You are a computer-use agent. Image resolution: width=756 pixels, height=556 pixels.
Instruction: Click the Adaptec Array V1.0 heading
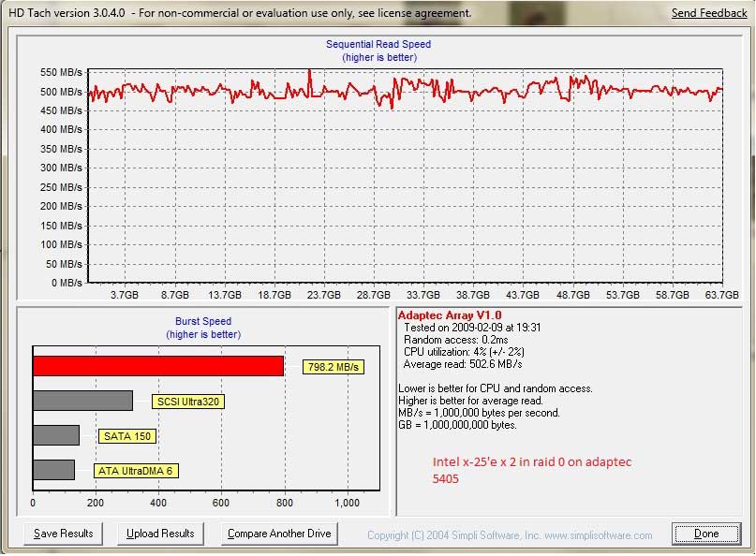[450, 315]
